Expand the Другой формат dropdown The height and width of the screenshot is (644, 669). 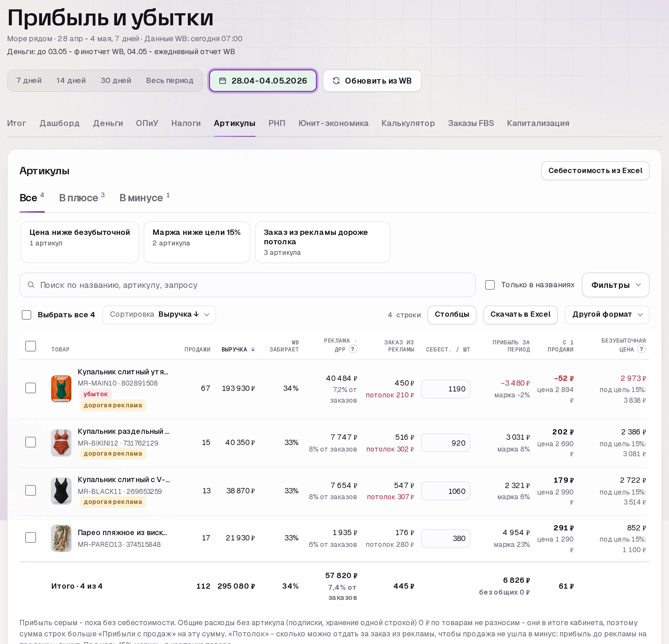tap(607, 315)
